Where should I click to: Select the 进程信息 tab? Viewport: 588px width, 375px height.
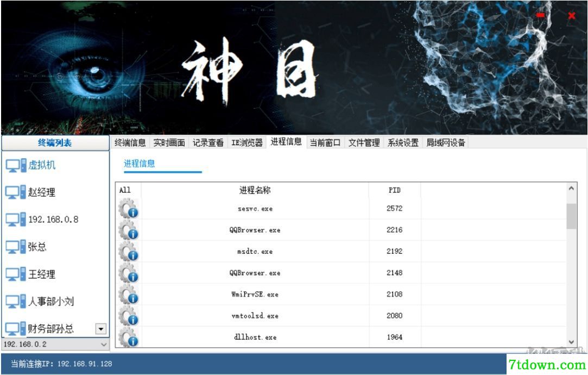coord(286,142)
